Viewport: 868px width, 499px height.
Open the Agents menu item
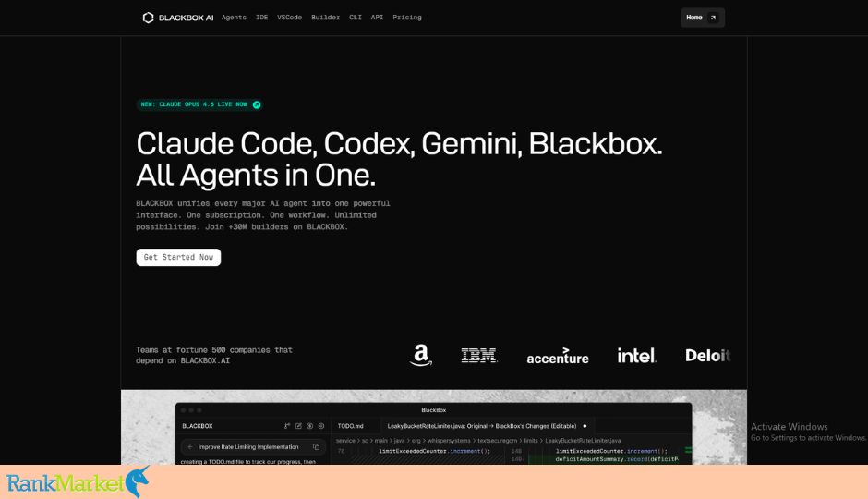pos(234,18)
